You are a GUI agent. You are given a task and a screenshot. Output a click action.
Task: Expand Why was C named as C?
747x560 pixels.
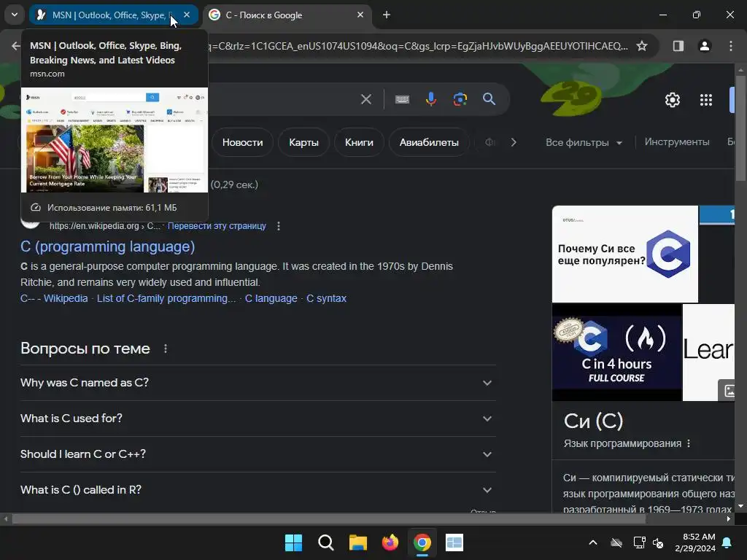(x=258, y=383)
